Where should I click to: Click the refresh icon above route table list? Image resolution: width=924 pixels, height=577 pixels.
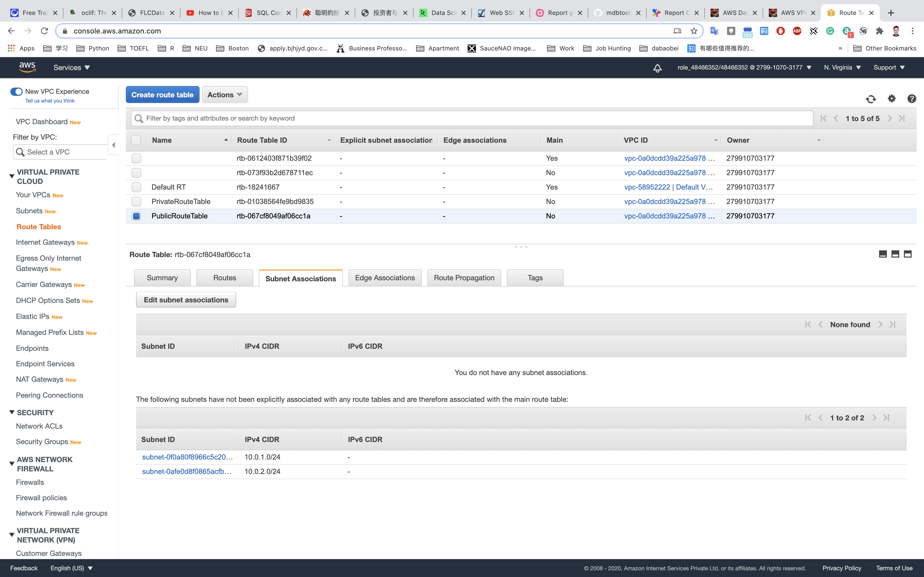(x=871, y=99)
